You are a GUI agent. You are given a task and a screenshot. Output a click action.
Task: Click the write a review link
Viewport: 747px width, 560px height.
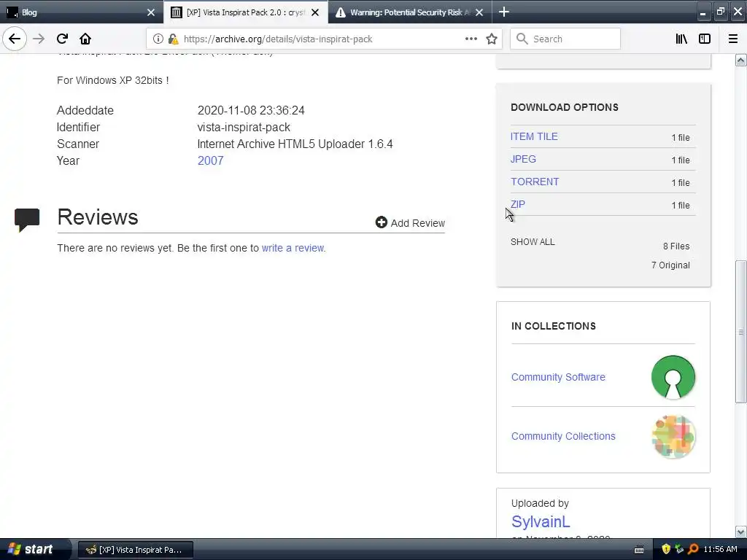click(x=293, y=248)
